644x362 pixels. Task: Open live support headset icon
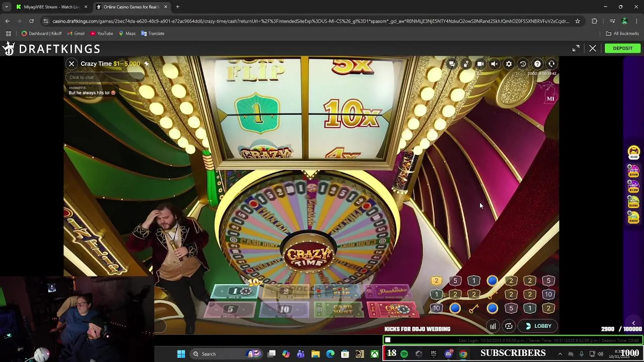coord(552,64)
